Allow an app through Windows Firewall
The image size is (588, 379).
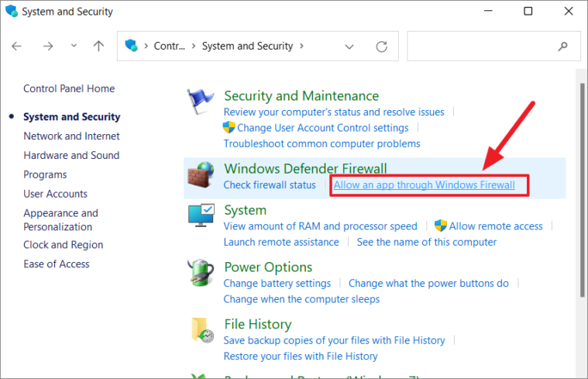click(x=424, y=184)
